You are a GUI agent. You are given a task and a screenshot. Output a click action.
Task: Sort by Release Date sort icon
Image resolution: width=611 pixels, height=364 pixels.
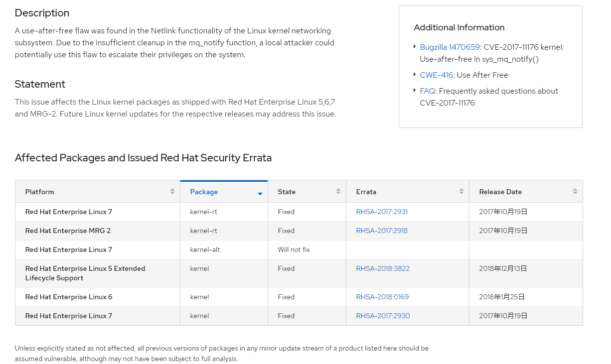click(575, 192)
